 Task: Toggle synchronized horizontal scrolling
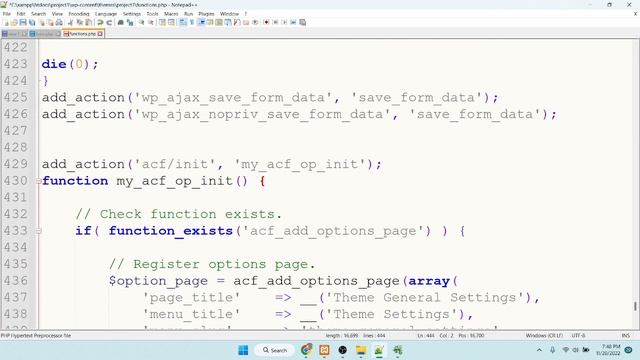click(171, 22)
